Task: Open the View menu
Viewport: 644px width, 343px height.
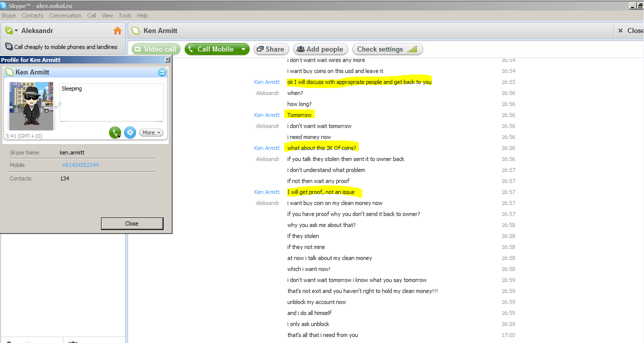Action: pos(107,15)
